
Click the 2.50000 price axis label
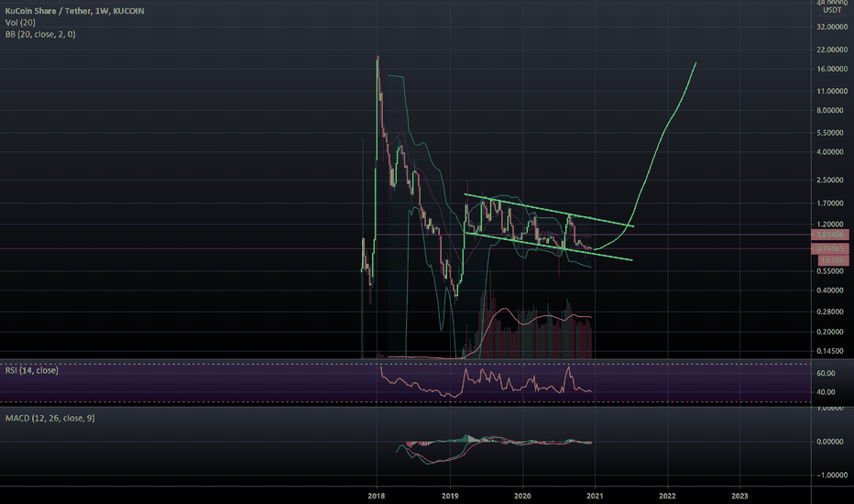[x=832, y=180]
